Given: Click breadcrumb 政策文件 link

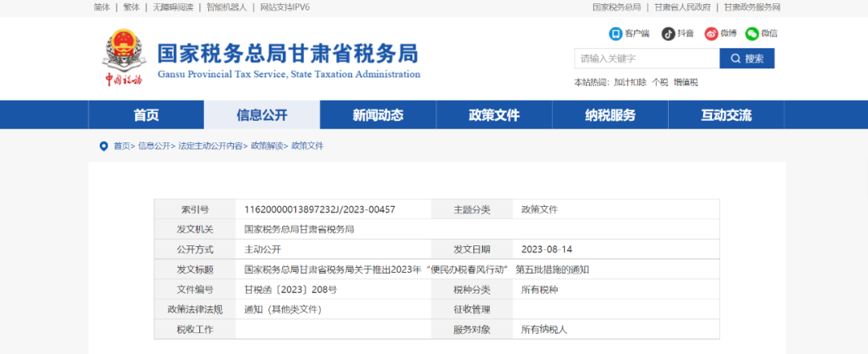Looking at the screenshot, I should click(308, 146).
